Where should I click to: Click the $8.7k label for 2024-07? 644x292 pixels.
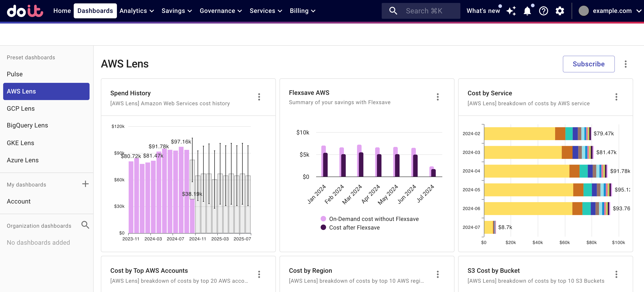(x=505, y=227)
